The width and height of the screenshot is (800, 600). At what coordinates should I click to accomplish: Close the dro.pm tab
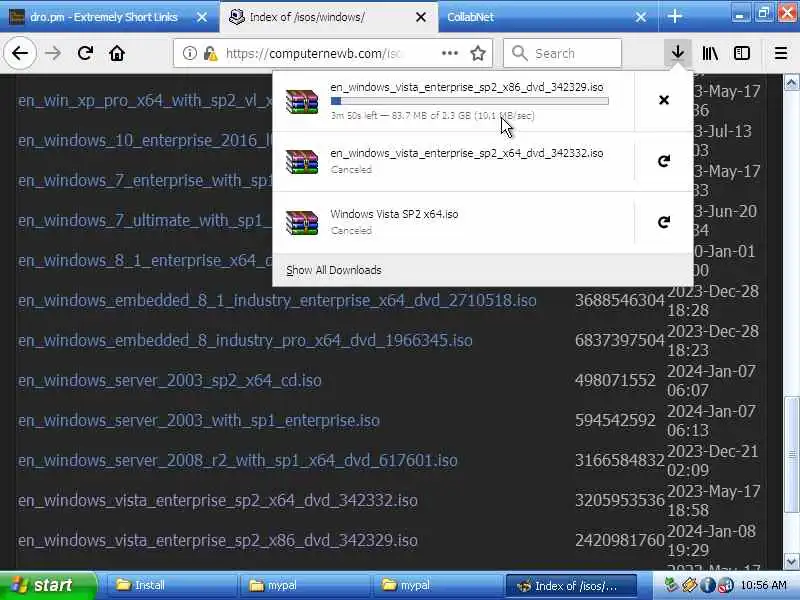click(x=202, y=17)
